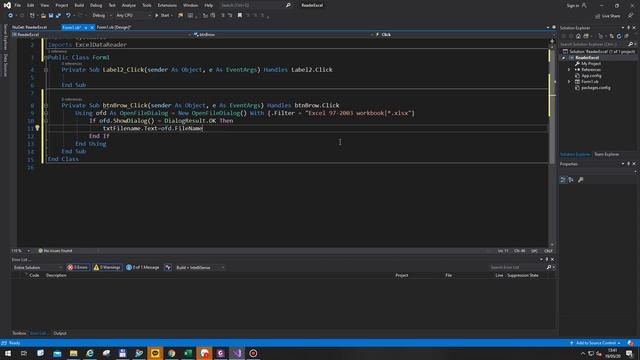Collapse the btnBrow_Click Sub code block

(46, 105)
